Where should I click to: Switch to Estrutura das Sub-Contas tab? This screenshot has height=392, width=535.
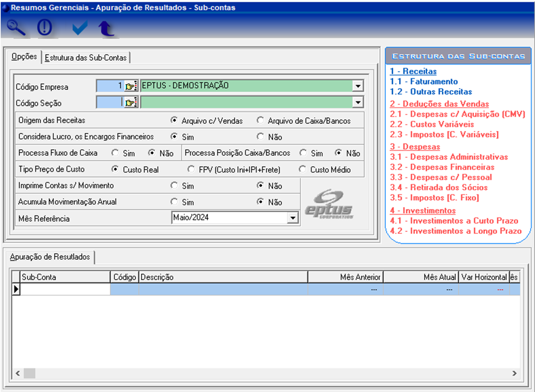coord(86,57)
